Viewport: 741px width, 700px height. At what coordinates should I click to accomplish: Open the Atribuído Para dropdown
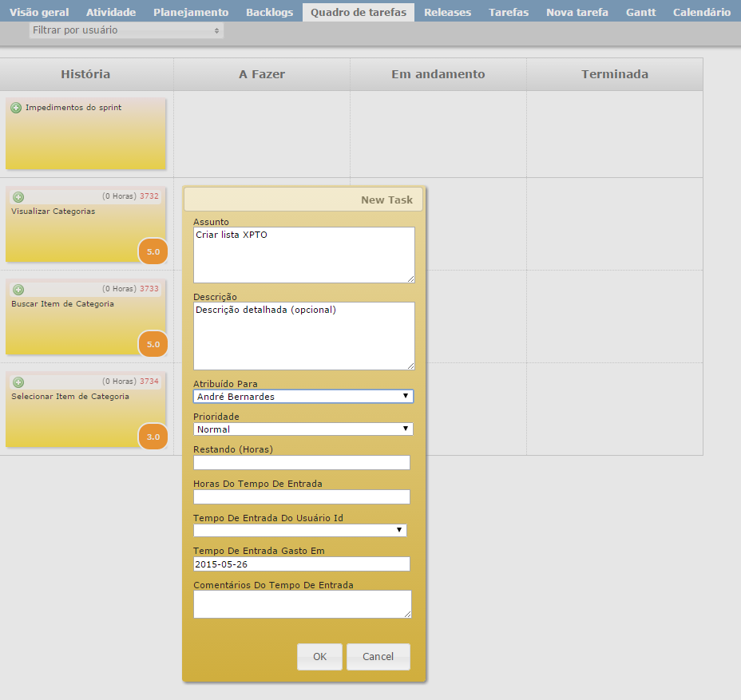point(303,396)
